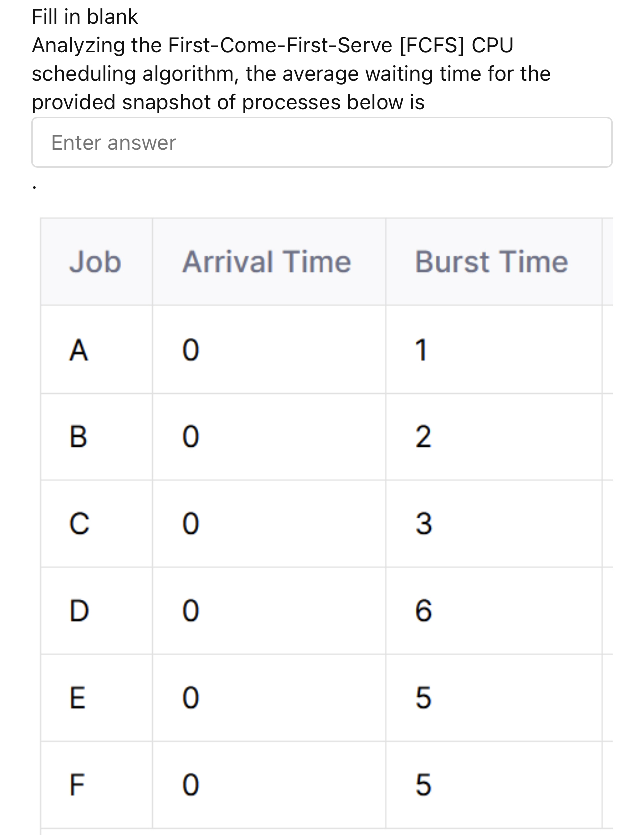Screen dimensions: 644x835
Task: Select Job D's burst time value 6
Action: [x=424, y=612]
